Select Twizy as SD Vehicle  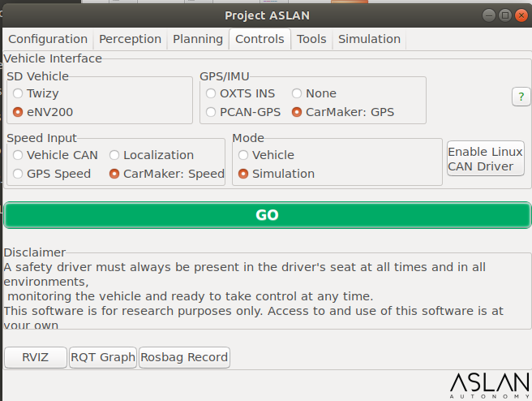pyautogui.click(x=36, y=93)
